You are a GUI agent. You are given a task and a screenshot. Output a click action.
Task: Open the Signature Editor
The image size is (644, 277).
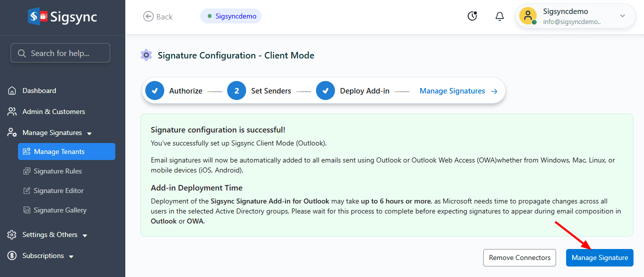point(58,190)
